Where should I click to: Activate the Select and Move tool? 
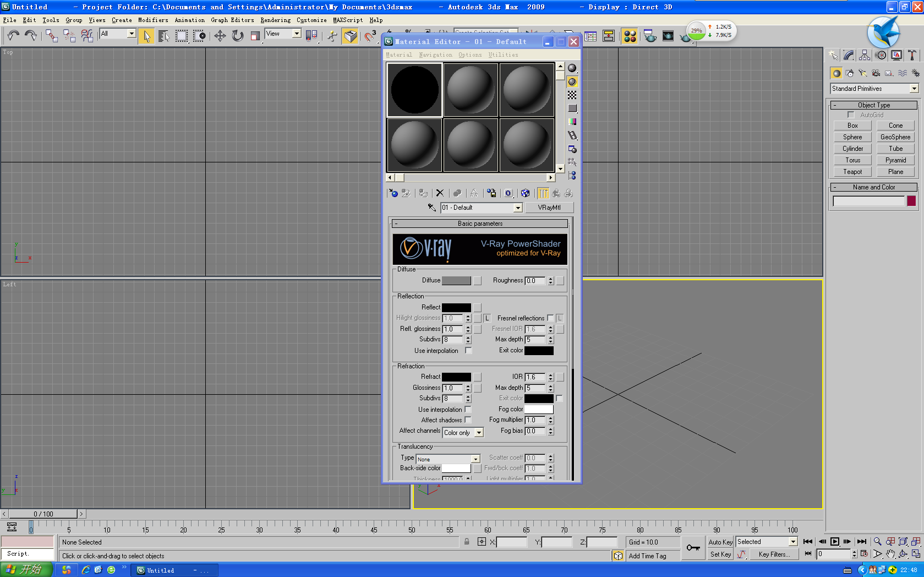(x=220, y=36)
